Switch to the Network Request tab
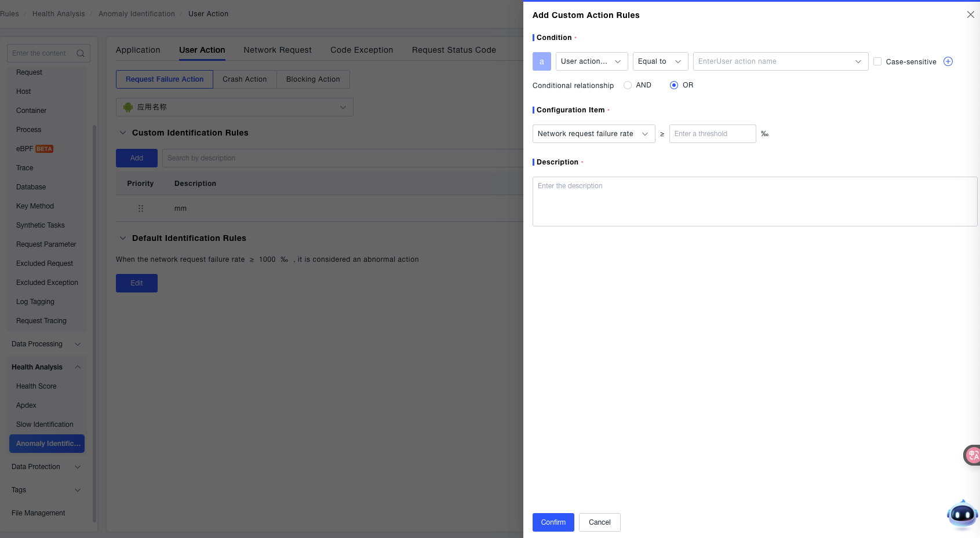The height and width of the screenshot is (538, 980). 278,50
